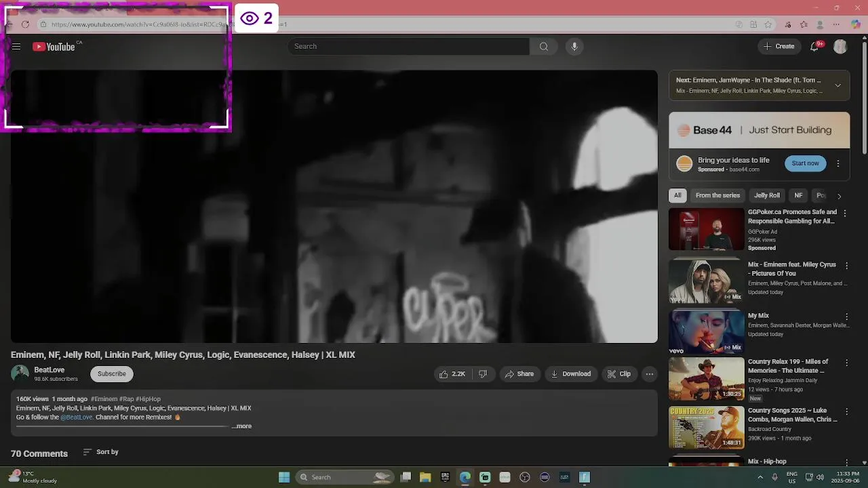Image resolution: width=868 pixels, height=488 pixels.
Task: Open the #Eminem hashtag link
Action: (104, 399)
